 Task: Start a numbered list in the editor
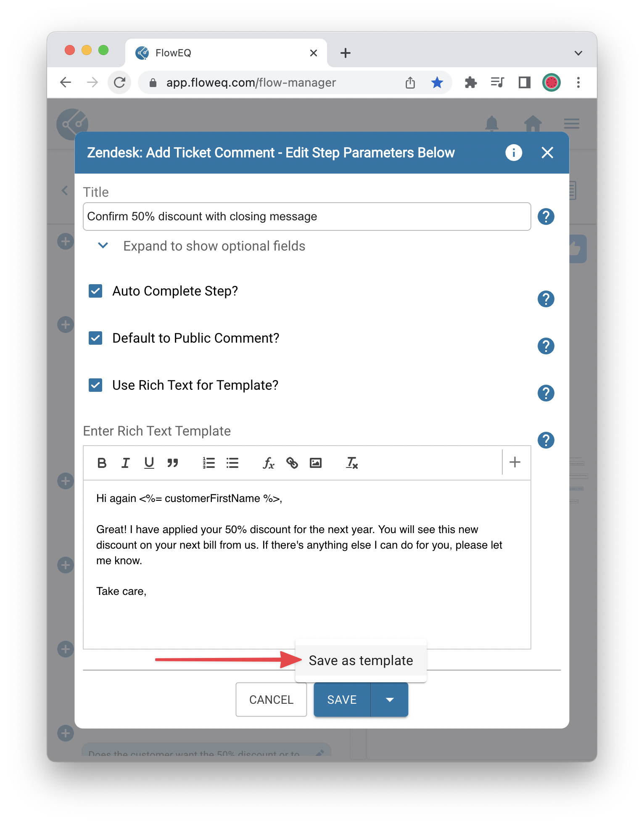pos(209,463)
